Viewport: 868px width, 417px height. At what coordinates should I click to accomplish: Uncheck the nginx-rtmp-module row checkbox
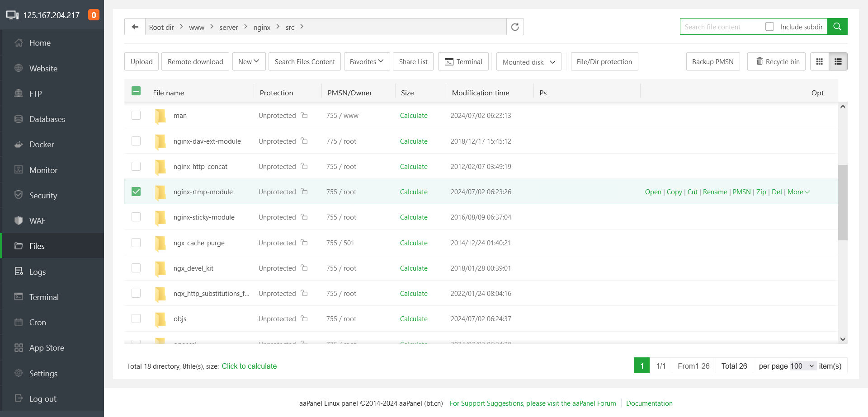[x=136, y=192]
